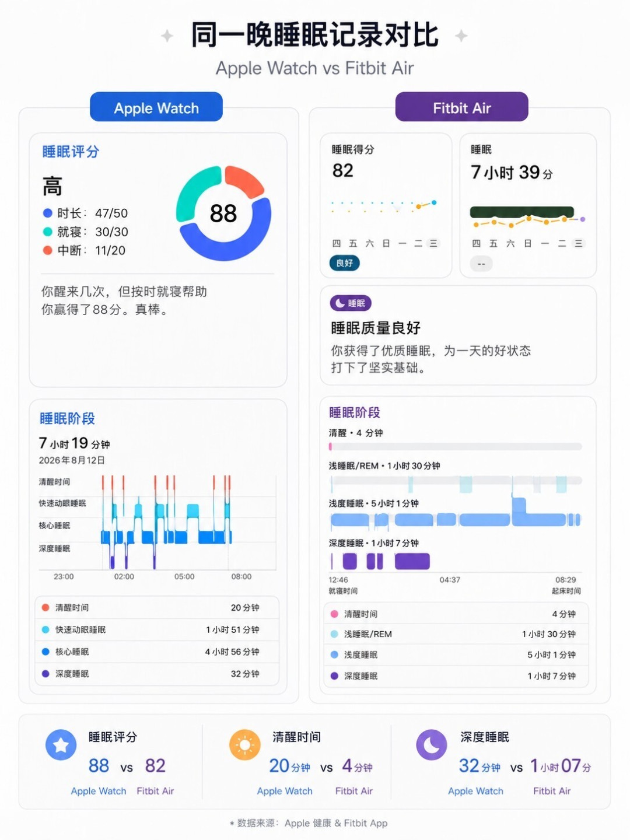The width and height of the screenshot is (630, 840).
Task: Click the 快速动眼睡眠 1小时51分钟 row
Action: [x=157, y=630]
